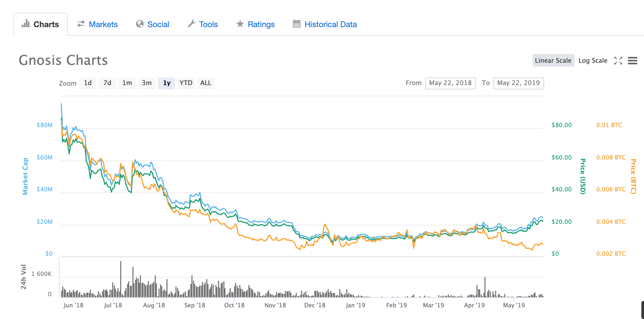Click the Apr '19 timeline label

pyautogui.click(x=474, y=305)
